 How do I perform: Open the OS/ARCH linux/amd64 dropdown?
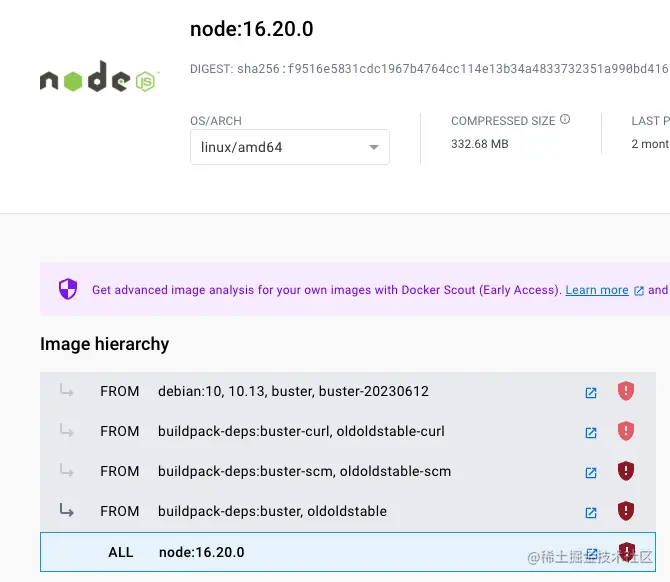[290, 147]
